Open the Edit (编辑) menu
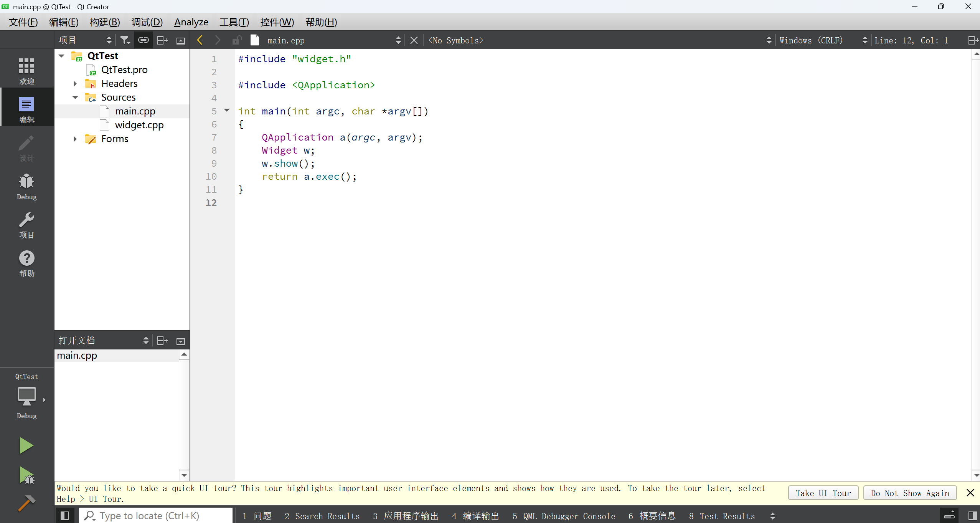 (x=64, y=22)
